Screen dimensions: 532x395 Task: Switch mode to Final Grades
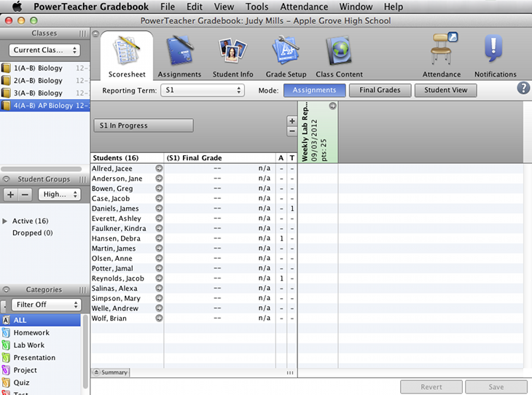point(380,90)
